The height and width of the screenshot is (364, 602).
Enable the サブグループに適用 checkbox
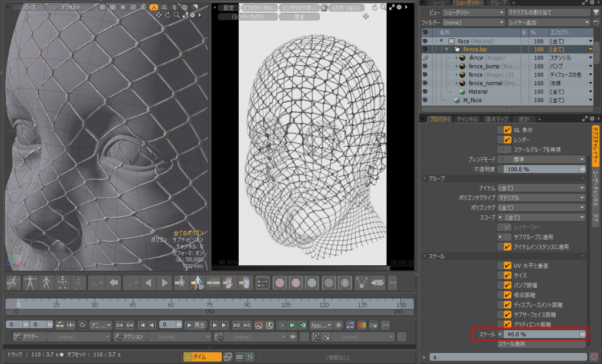coord(507,237)
